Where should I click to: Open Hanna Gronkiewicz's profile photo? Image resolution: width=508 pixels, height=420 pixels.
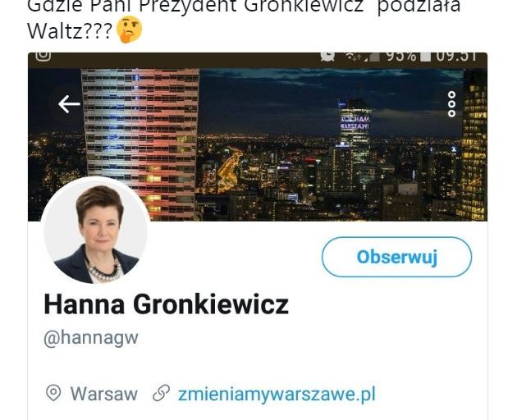(96, 231)
